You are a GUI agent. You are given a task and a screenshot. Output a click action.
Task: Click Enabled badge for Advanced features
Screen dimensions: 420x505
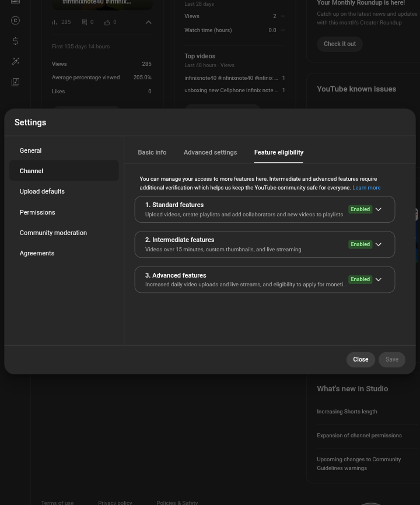[x=360, y=279]
